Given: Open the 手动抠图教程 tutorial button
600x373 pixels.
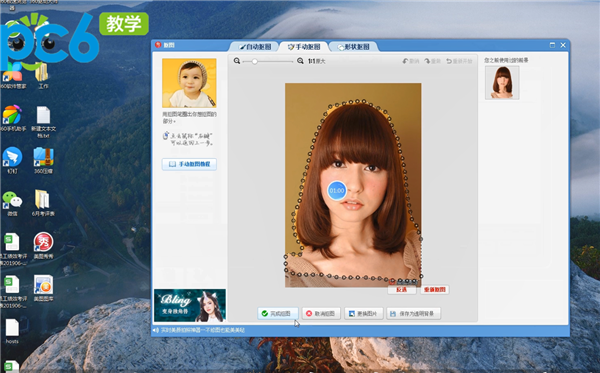Looking at the screenshot, I should [189, 164].
